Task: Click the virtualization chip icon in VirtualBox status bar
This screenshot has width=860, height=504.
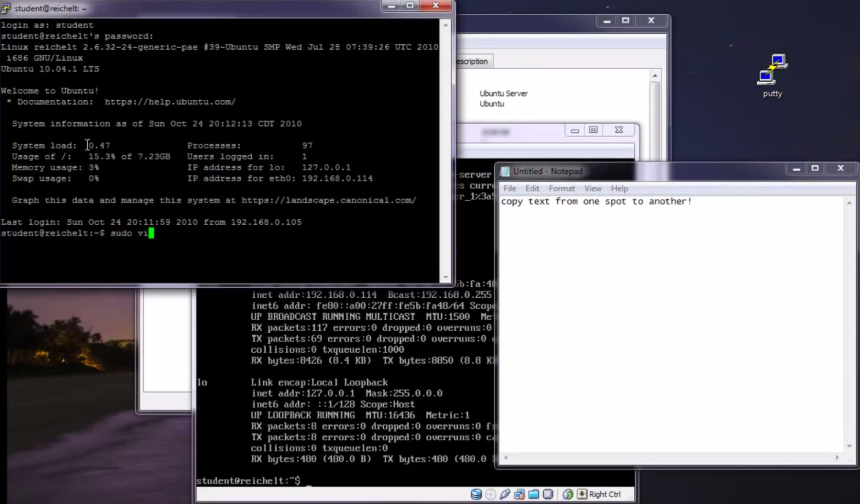Action: tap(548, 494)
